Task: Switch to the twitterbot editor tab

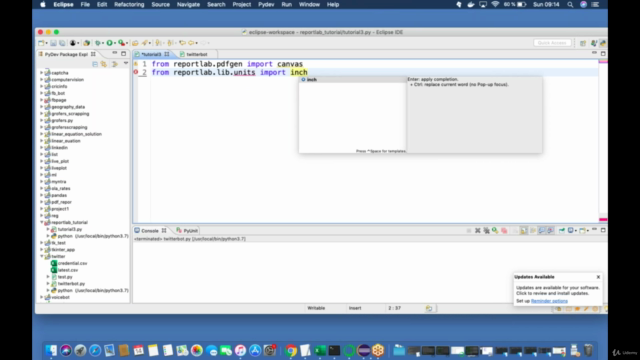Action: [x=197, y=54]
